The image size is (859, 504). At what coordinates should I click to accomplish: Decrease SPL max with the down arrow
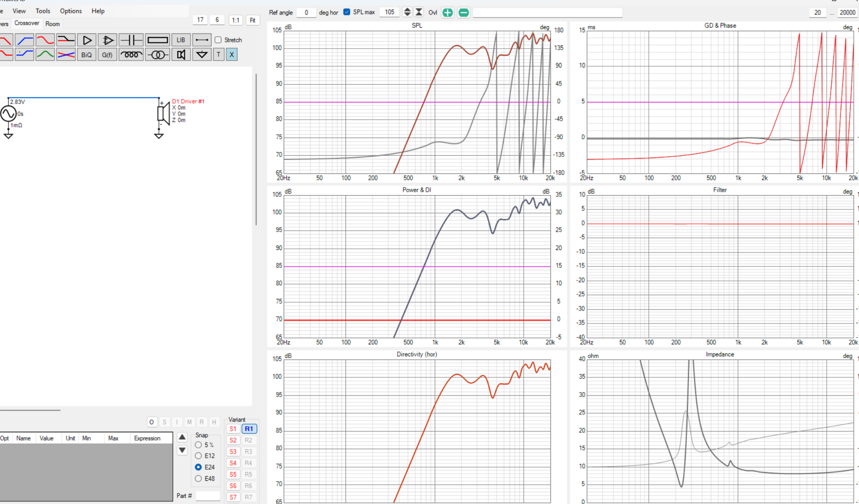[407, 15]
